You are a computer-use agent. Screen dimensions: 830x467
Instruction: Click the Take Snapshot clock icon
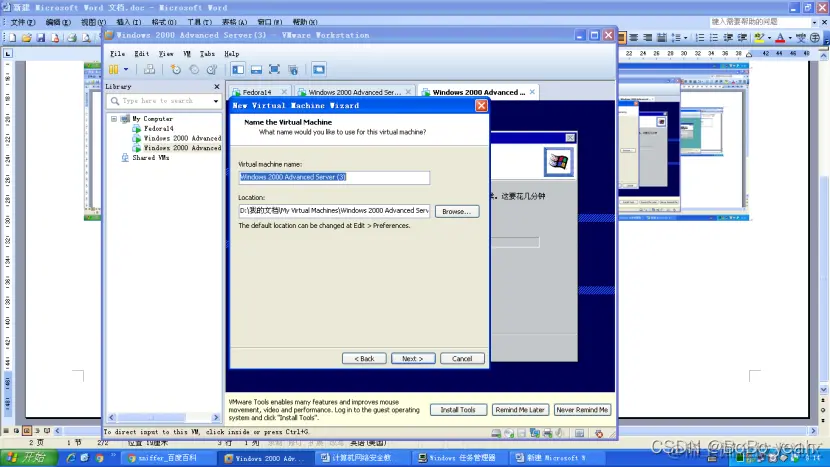(176, 69)
